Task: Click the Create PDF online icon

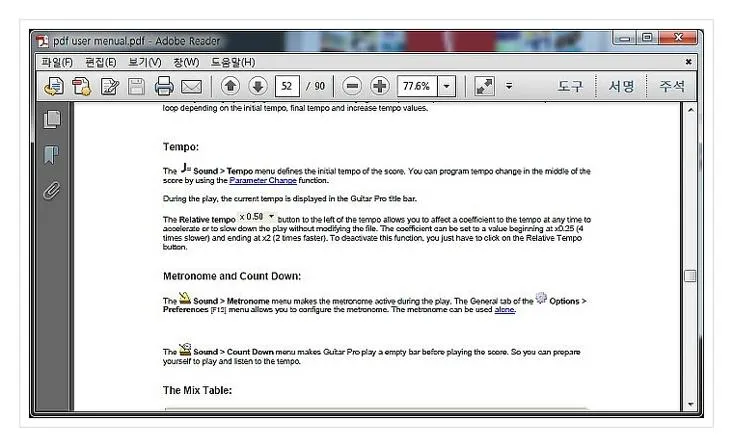Action: point(54,87)
